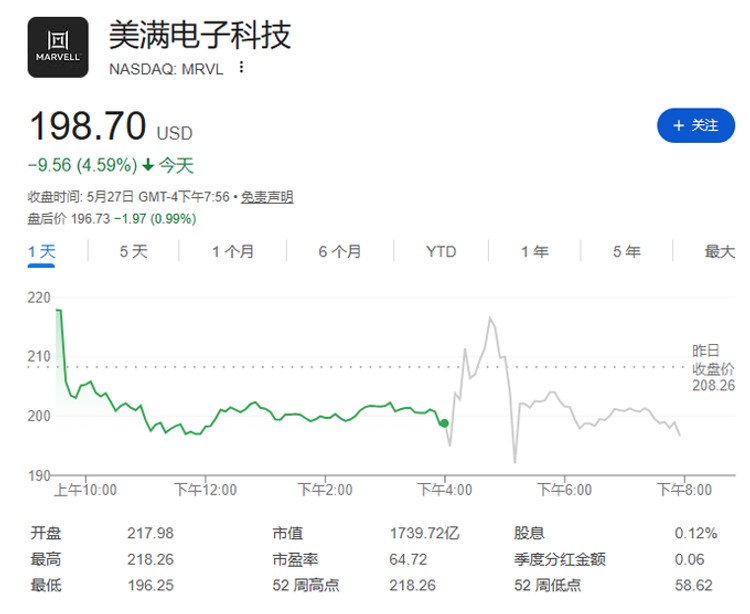The width and height of the screenshot is (750, 614).
Task: Select the 6 个月 range tab
Action: 340,252
